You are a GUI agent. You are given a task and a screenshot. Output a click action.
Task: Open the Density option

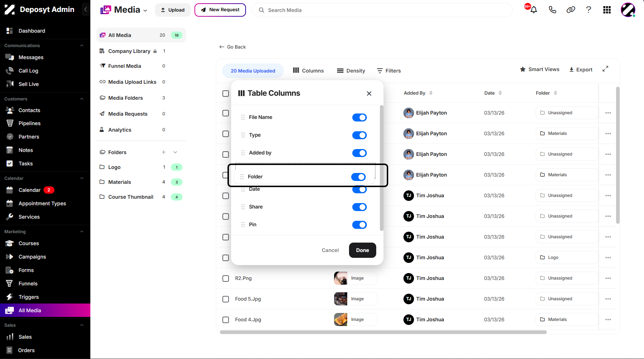(351, 71)
